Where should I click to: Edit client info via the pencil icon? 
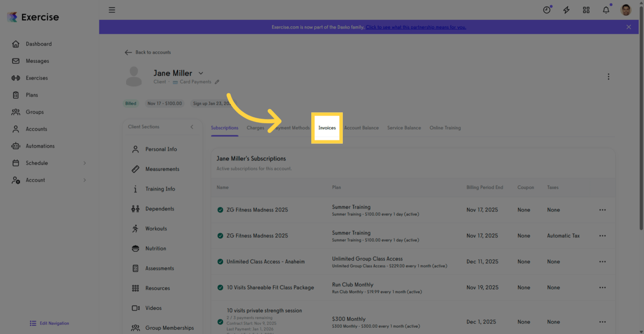(217, 82)
